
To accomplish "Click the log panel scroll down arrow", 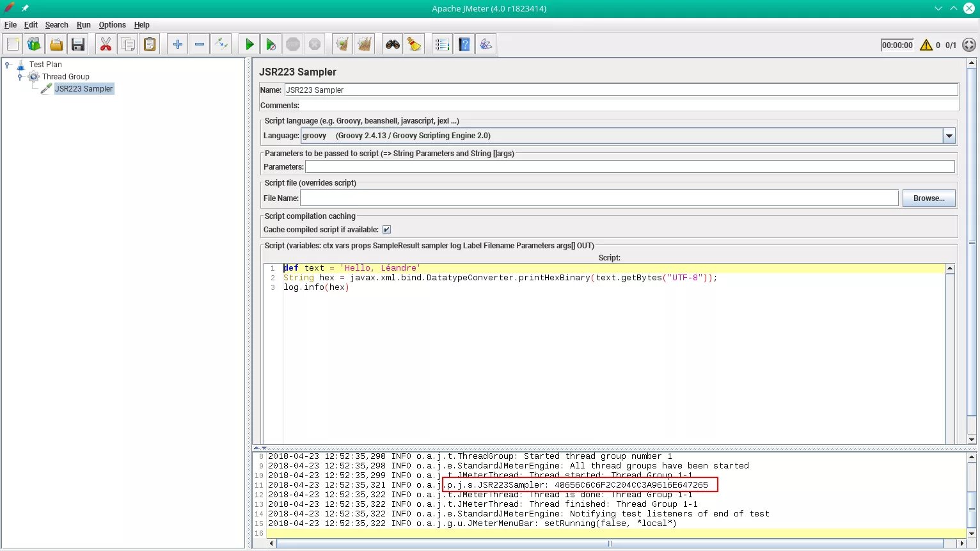I will tap(972, 534).
